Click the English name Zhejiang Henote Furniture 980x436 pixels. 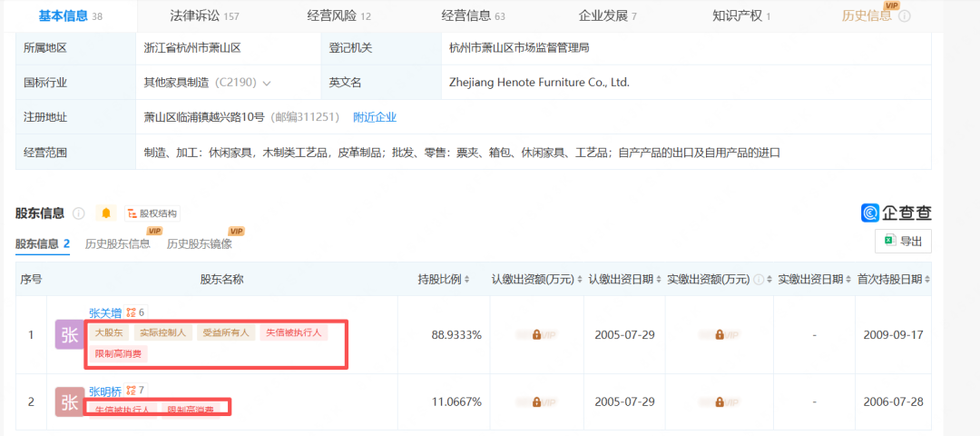click(x=539, y=83)
